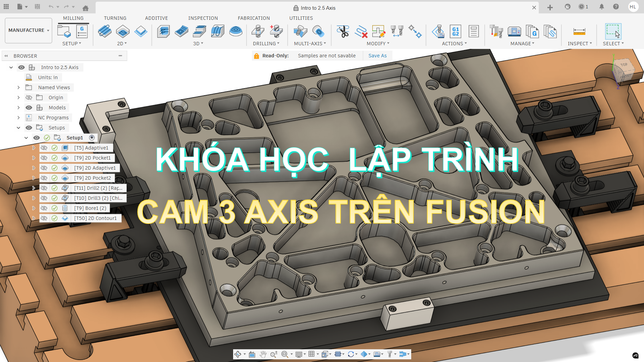Open the Tool Library icon
Screen dimensions: 644x362
pos(496,32)
